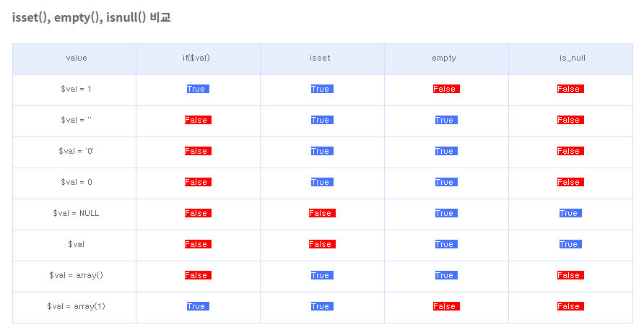Click the '$val = array()' row label
The image size is (644, 330).
point(76,275)
